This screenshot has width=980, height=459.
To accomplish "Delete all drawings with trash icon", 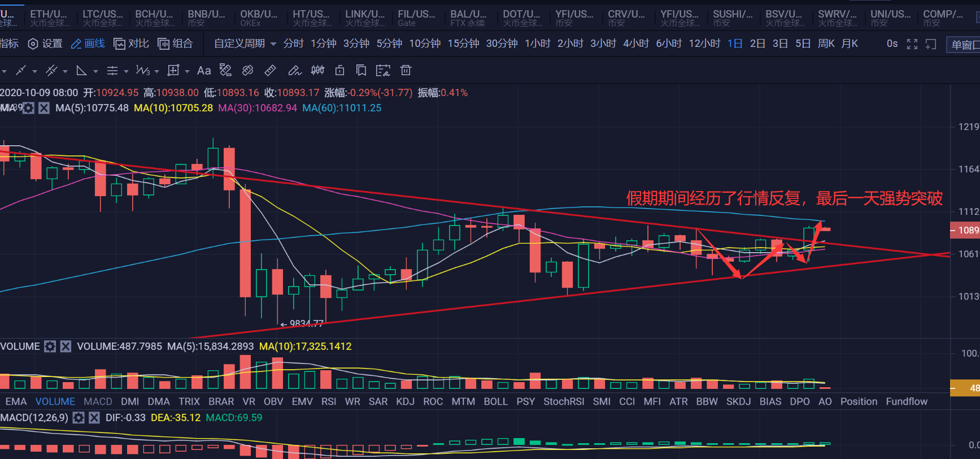I will (x=406, y=70).
